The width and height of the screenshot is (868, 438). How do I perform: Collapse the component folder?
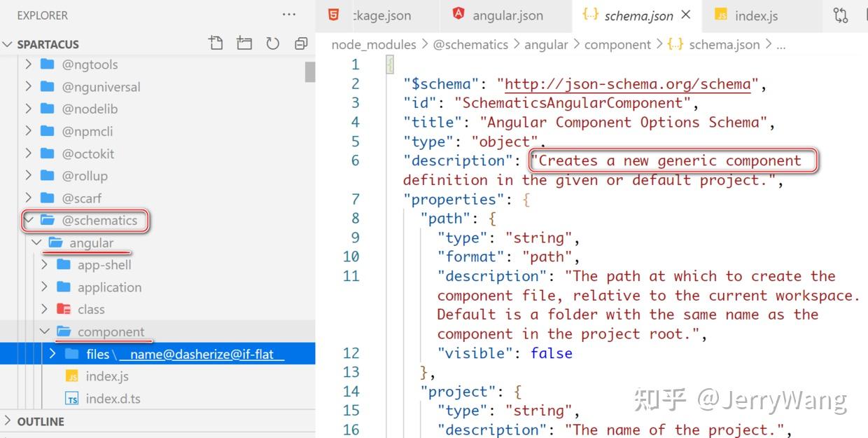45,331
